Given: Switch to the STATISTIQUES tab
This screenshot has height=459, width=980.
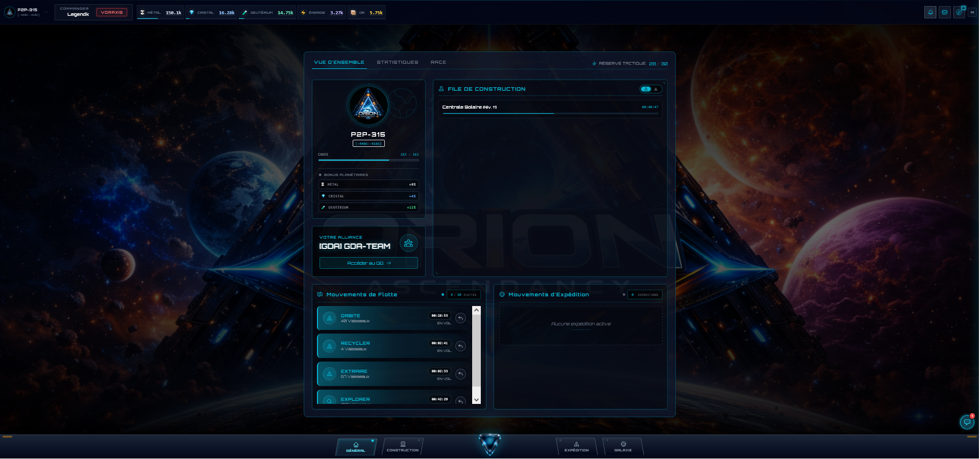Looking at the screenshot, I should 397,62.
